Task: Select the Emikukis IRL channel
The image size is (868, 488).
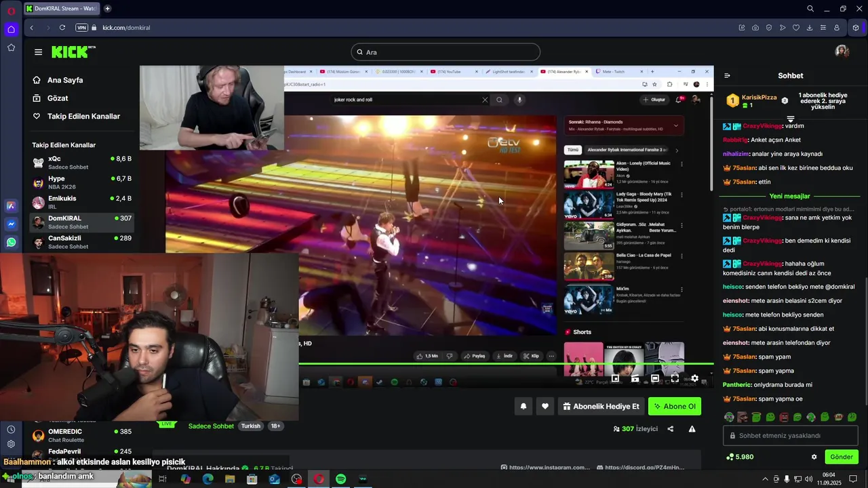Action: coord(82,202)
